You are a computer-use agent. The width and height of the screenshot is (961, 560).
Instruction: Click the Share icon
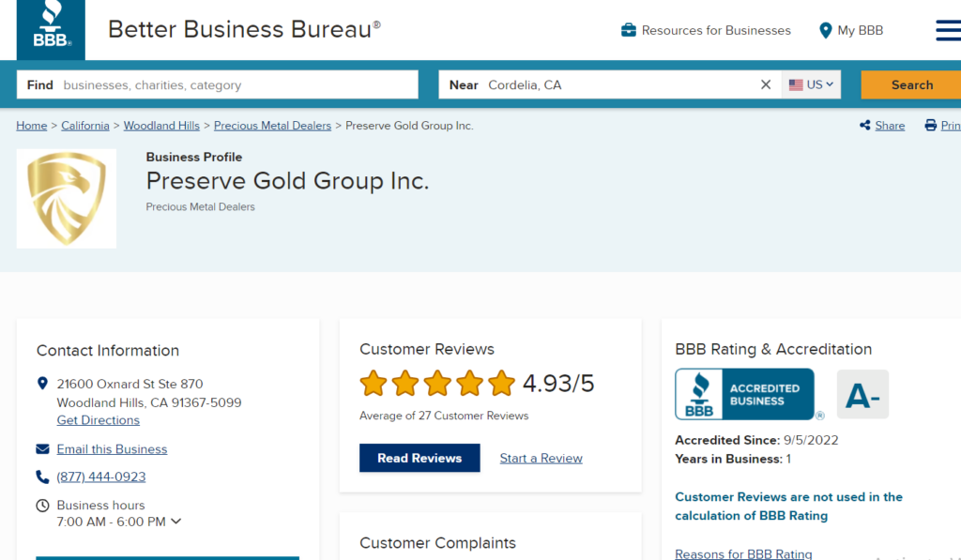(x=864, y=125)
